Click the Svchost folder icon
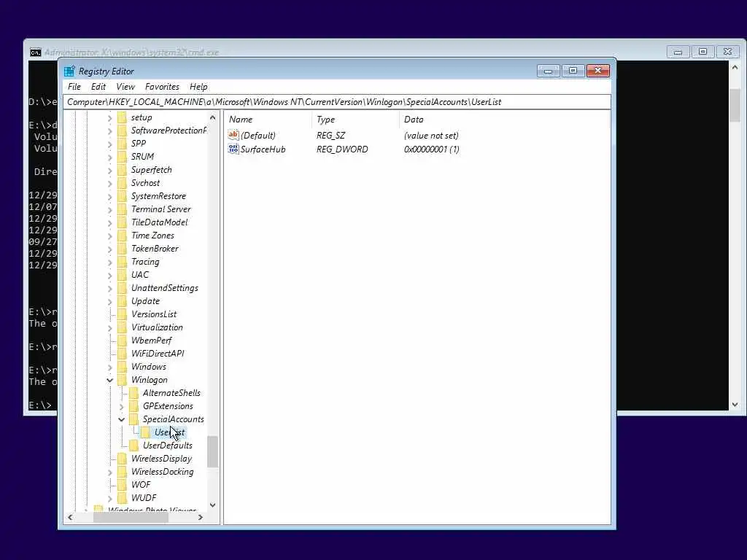 pyautogui.click(x=123, y=183)
